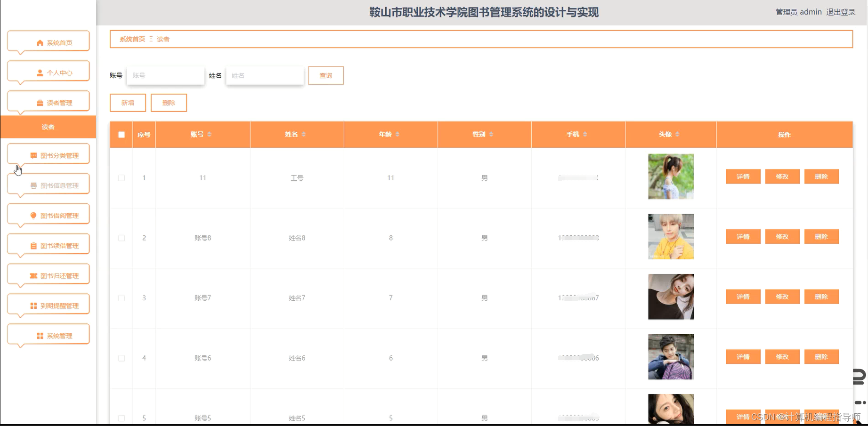Sort by 账号 column arrows
The width and height of the screenshot is (868, 426).
[210, 135]
